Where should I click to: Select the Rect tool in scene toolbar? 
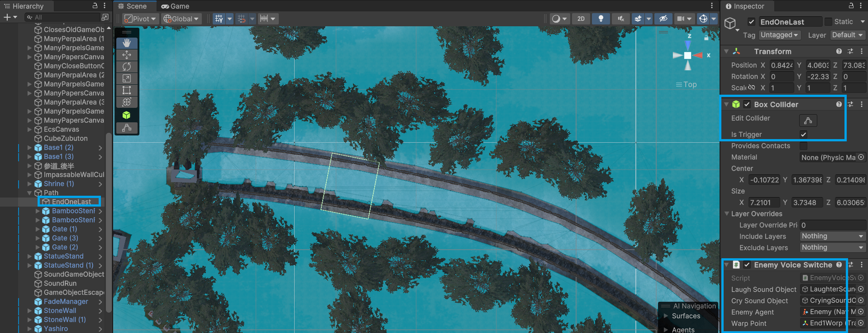click(127, 90)
